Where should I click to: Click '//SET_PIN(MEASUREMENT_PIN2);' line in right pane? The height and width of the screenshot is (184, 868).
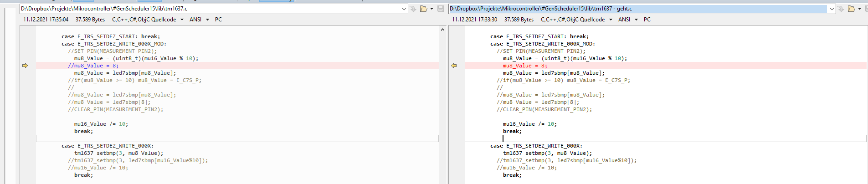pos(541,51)
